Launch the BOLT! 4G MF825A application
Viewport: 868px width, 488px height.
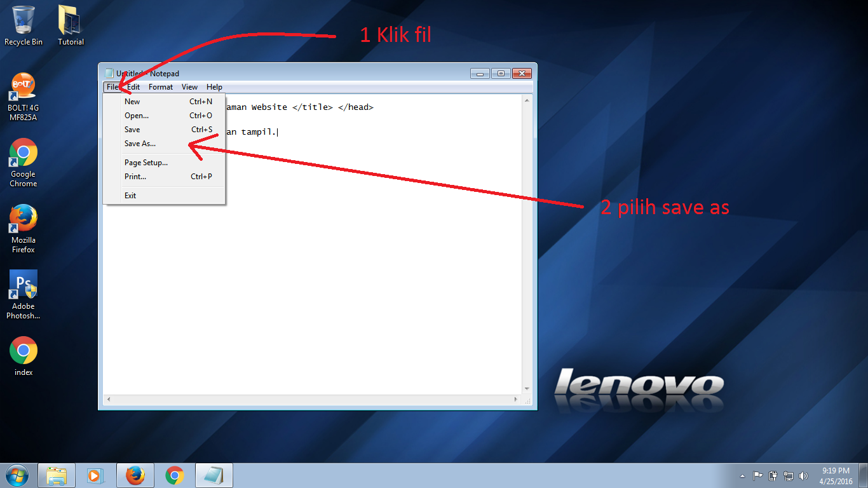(x=23, y=86)
